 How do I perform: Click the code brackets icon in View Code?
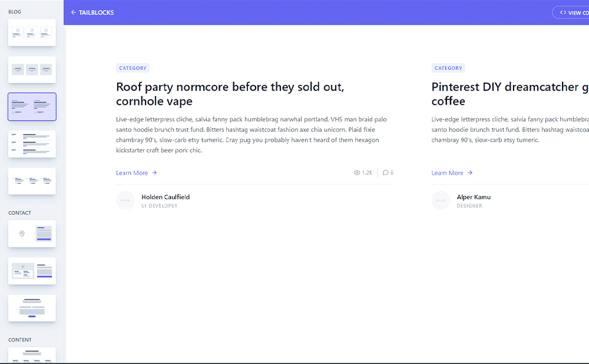click(x=563, y=12)
